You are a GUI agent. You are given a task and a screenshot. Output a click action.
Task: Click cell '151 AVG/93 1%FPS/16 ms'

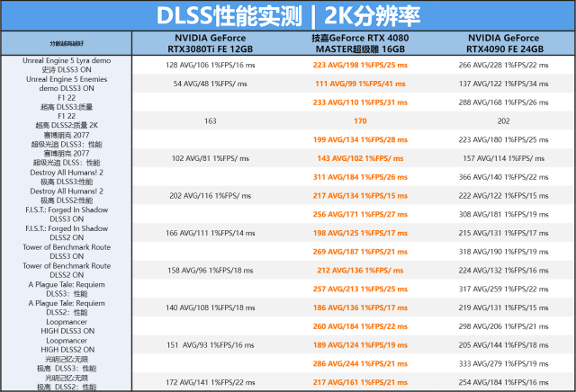point(210,345)
